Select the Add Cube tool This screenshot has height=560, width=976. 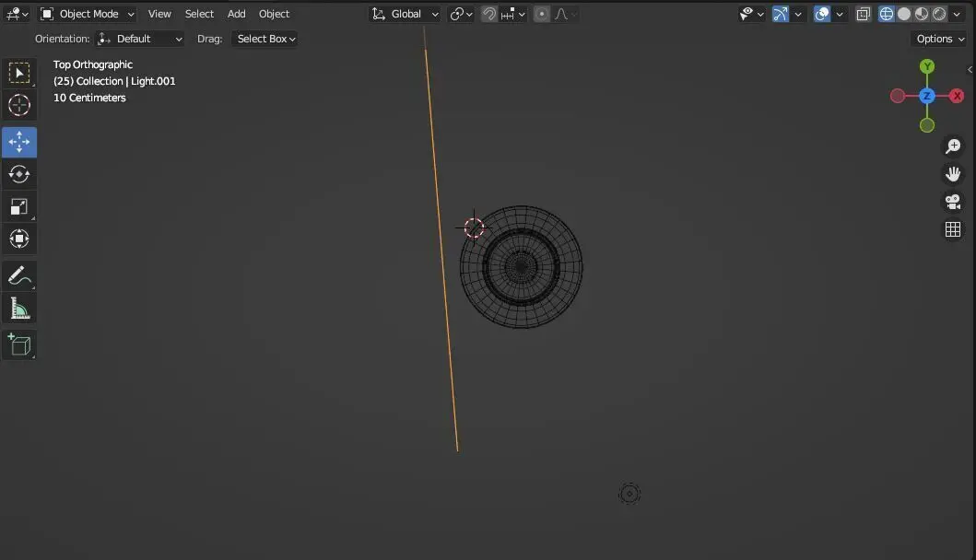pos(19,345)
